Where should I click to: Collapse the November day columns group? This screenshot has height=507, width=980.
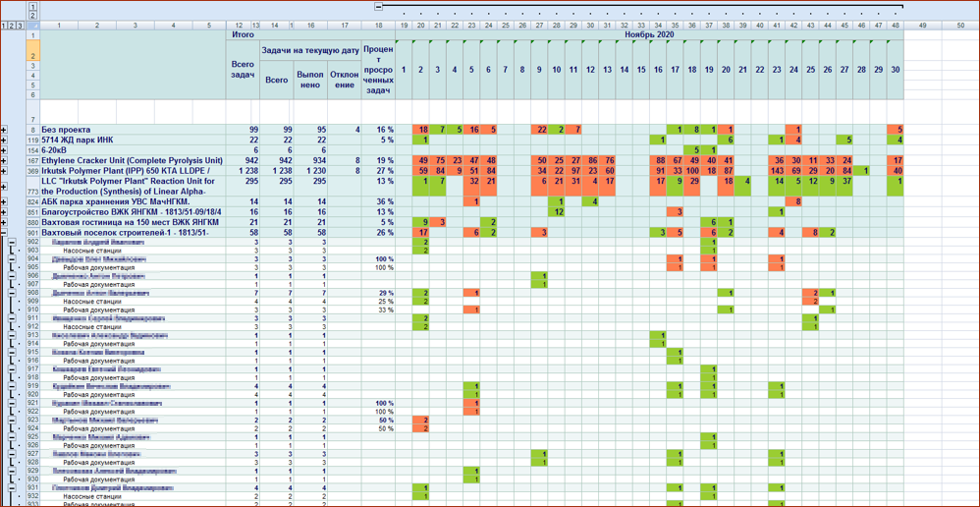point(378,6)
